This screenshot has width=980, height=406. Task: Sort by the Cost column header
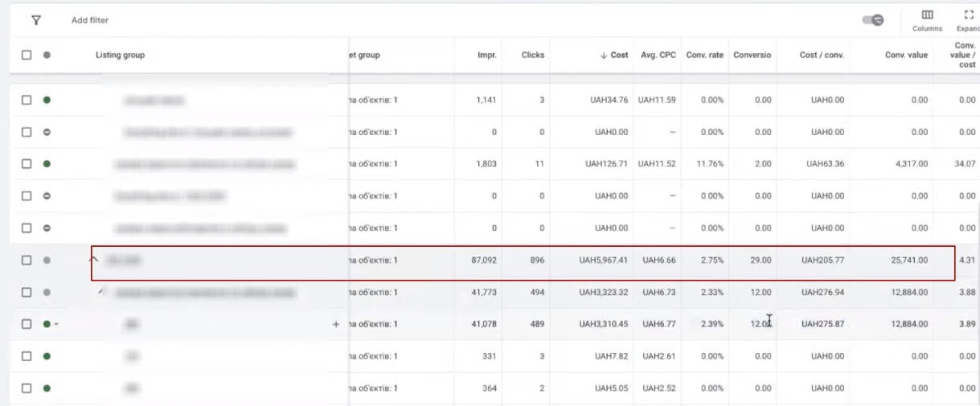[x=615, y=55]
